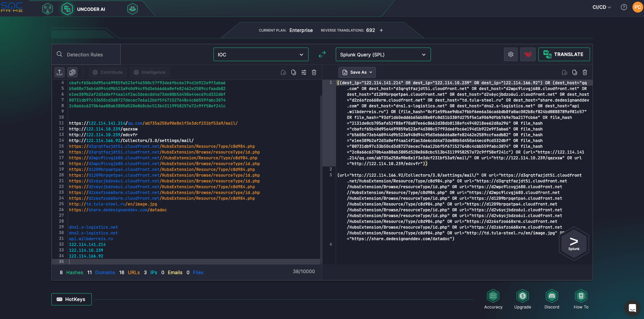The image size is (644, 319).
Task: Open the IOC parsing filter settings icon
Action: 303,72
